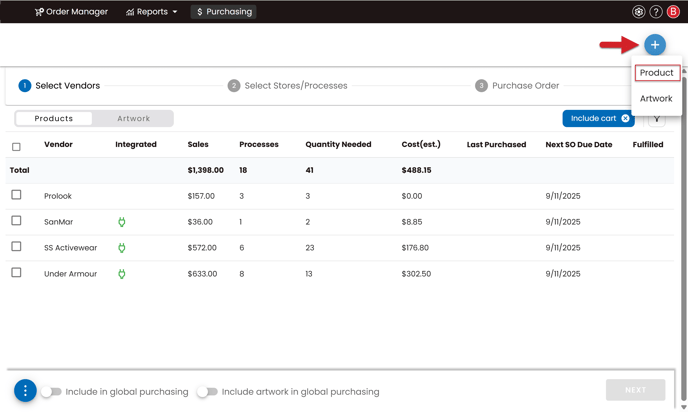
Task: Remove the Include cart filter chip
Action: [x=625, y=119]
